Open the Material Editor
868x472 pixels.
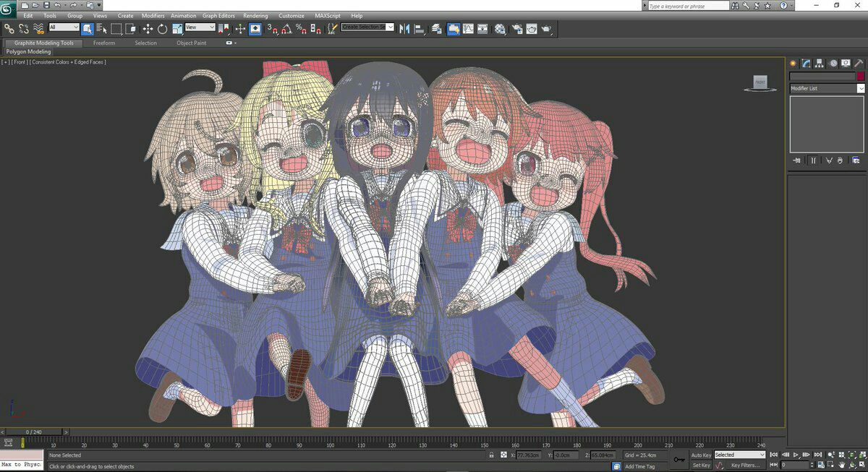point(500,29)
